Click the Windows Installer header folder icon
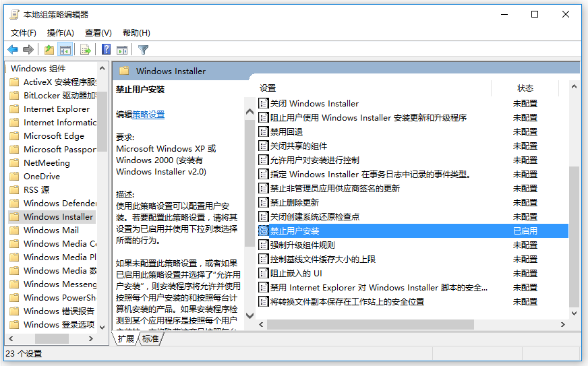Viewport: 588px width, 366px height. (124, 71)
